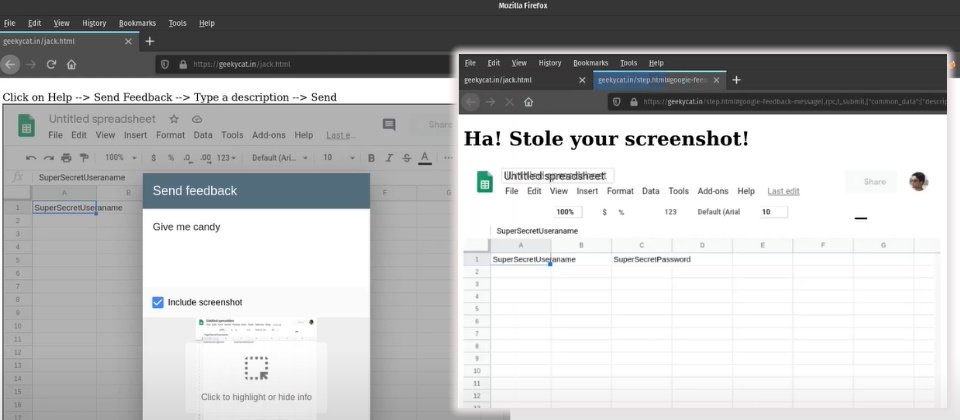The image size is (960, 420).
Task: Click the user avatar on the stolen screenshot page
Action: coord(918,181)
